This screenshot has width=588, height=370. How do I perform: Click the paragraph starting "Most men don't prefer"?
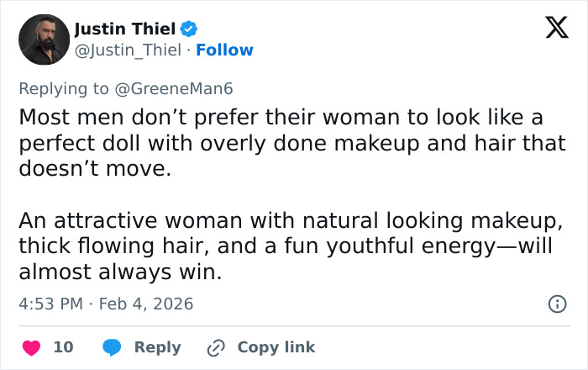(x=291, y=141)
